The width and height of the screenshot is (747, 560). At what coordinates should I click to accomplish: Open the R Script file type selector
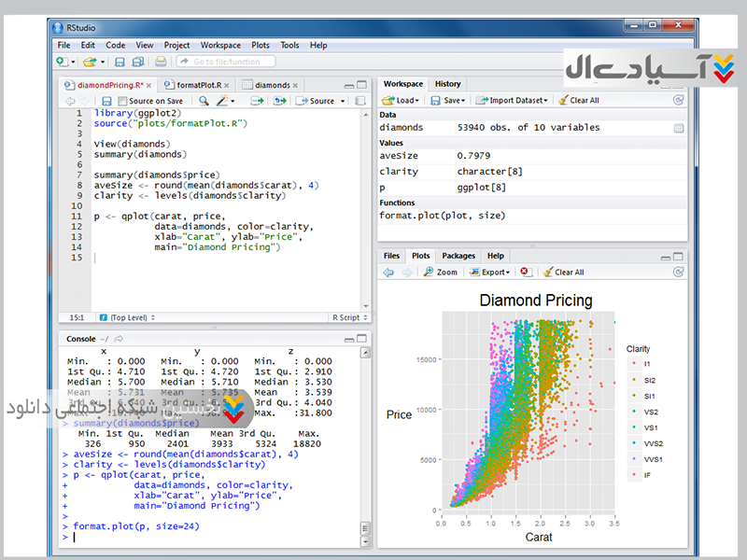tap(348, 317)
